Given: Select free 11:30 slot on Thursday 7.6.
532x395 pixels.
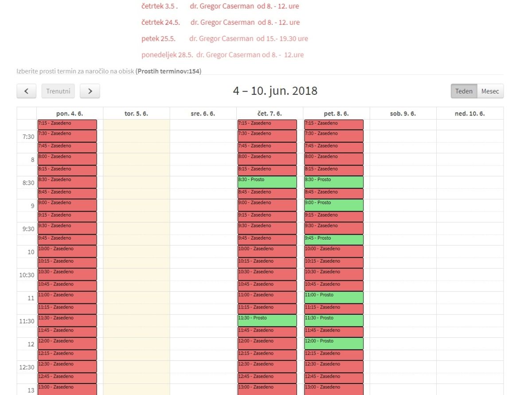Looking at the screenshot, I should pyautogui.click(x=267, y=320).
